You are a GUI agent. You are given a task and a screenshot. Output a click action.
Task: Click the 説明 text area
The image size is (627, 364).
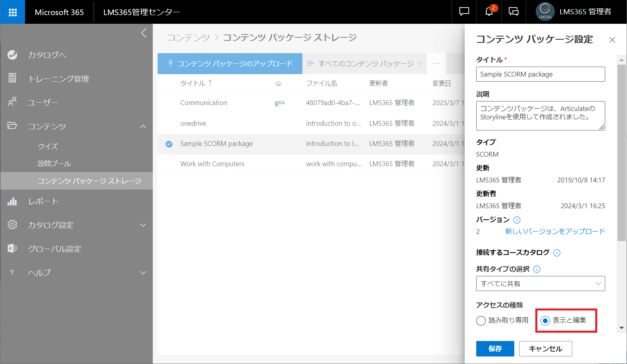[x=540, y=116]
